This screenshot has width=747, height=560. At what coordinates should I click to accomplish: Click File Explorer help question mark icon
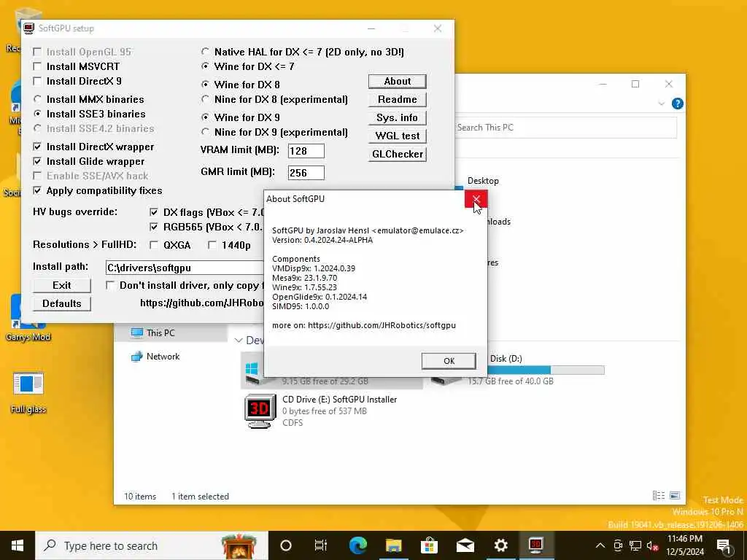[x=677, y=104]
